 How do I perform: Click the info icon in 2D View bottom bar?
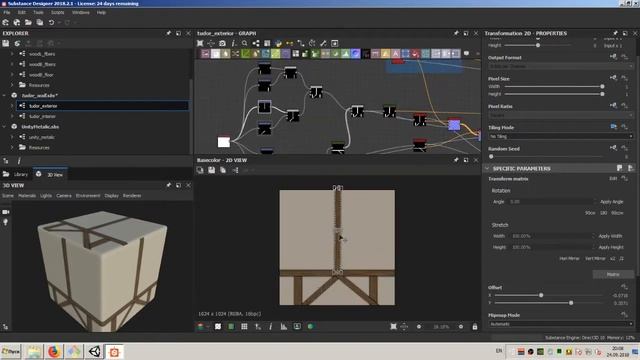point(271,327)
